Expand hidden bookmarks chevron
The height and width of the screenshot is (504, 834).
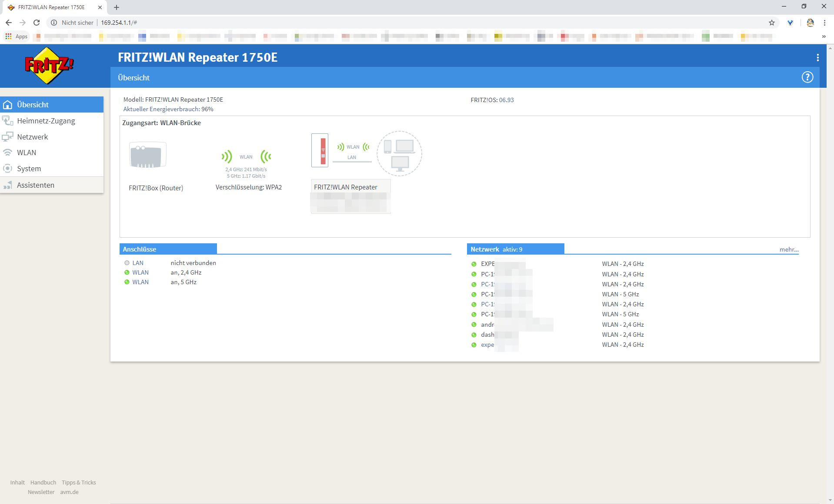(x=824, y=36)
